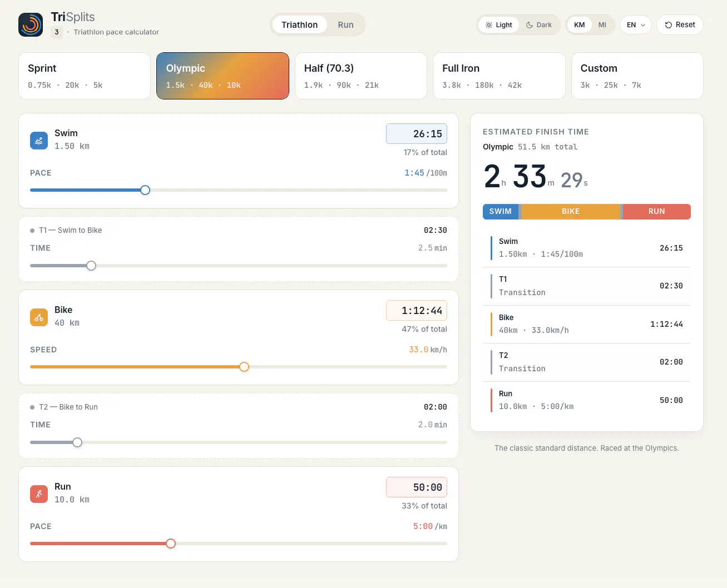Switch to the Light theme
The width and height of the screenshot is (727, 588).
pos(498,25)
